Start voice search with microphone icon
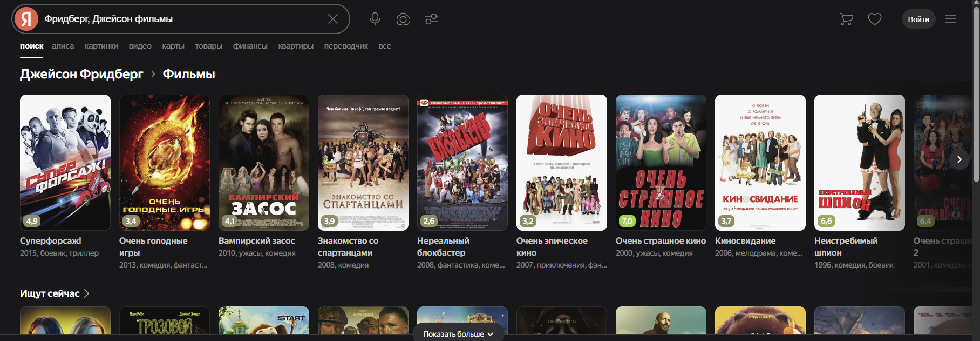Image resolution: width=980 pixels, height=341 pixels. point(375,19)
